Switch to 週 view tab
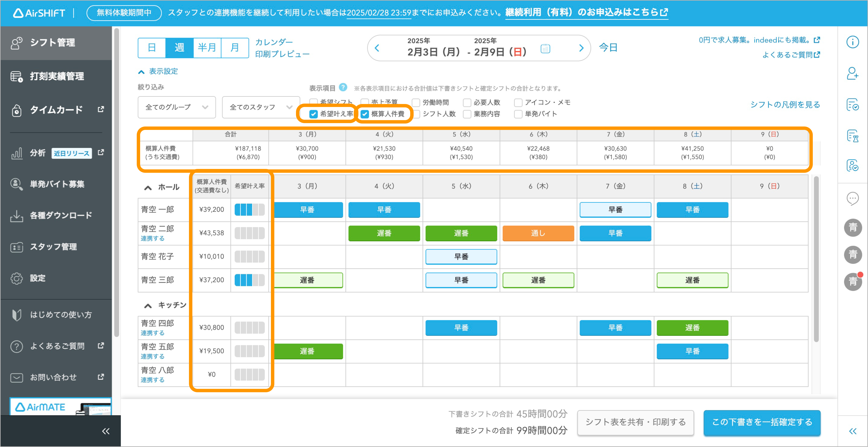Viewport: 868px width, 447px height. pyautogui.click(x=179, y=48)
